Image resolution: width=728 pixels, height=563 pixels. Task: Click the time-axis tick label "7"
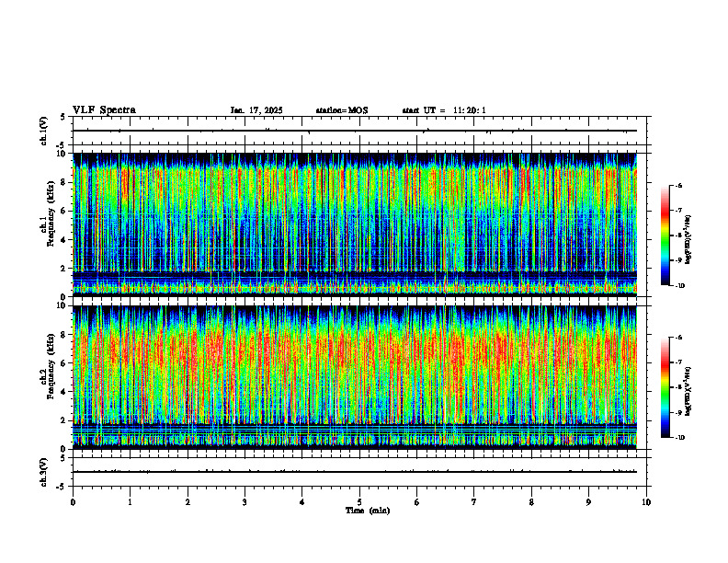coord(474,502)
